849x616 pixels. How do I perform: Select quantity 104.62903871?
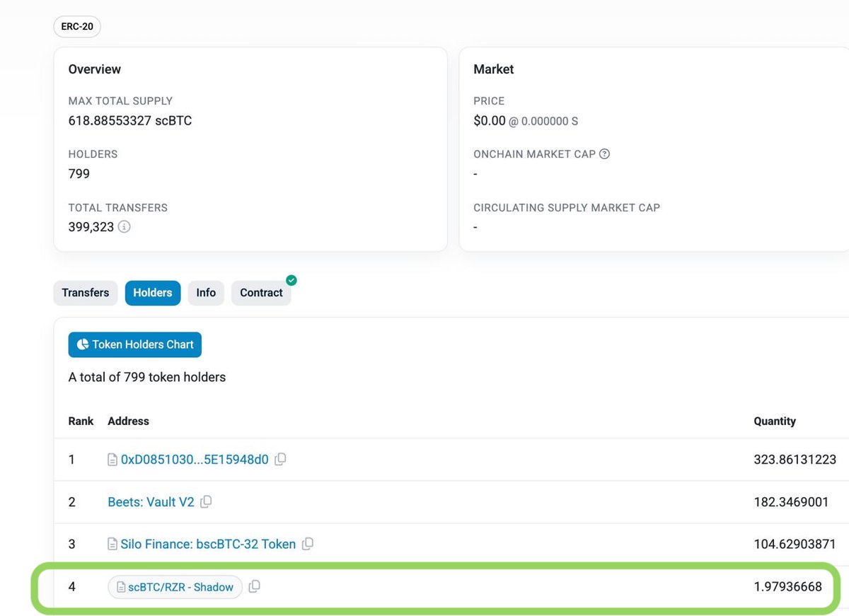(795, 545)
